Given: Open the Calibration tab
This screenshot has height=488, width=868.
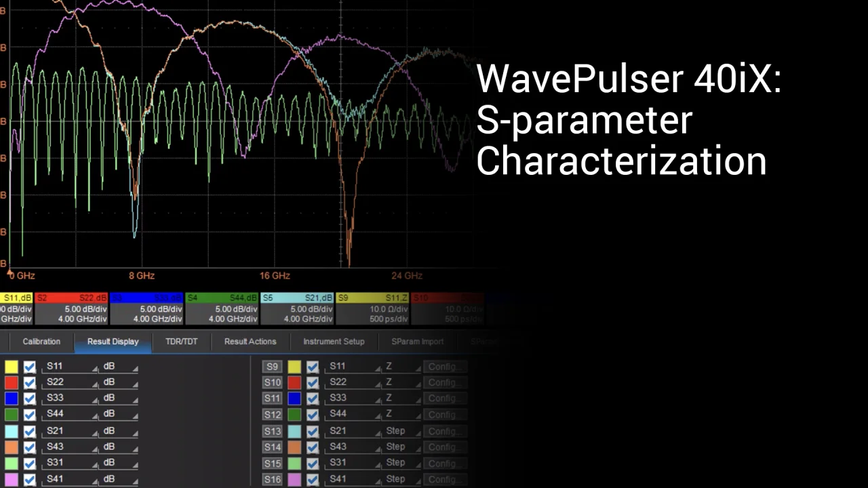Looking at the screenshot, I should 41,342.
